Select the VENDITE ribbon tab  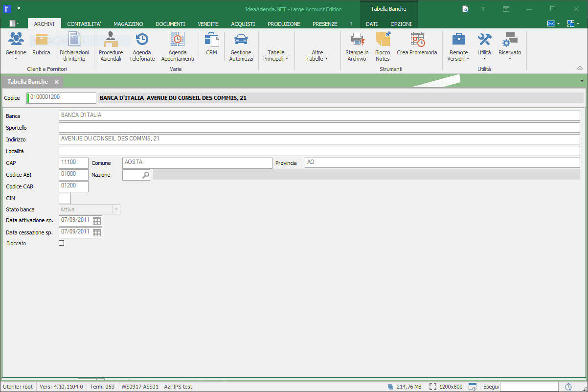click(208, 23)
